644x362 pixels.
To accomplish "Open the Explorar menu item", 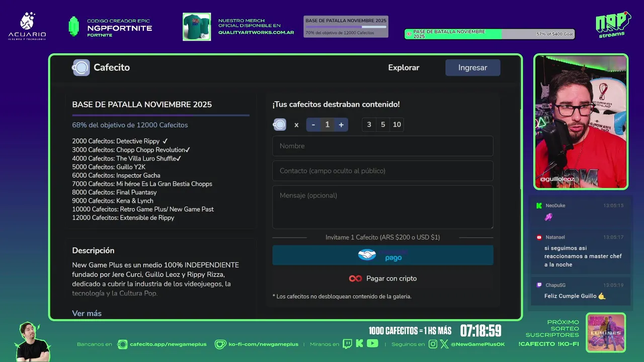I will pyautogui.click(x=404, y=67).
